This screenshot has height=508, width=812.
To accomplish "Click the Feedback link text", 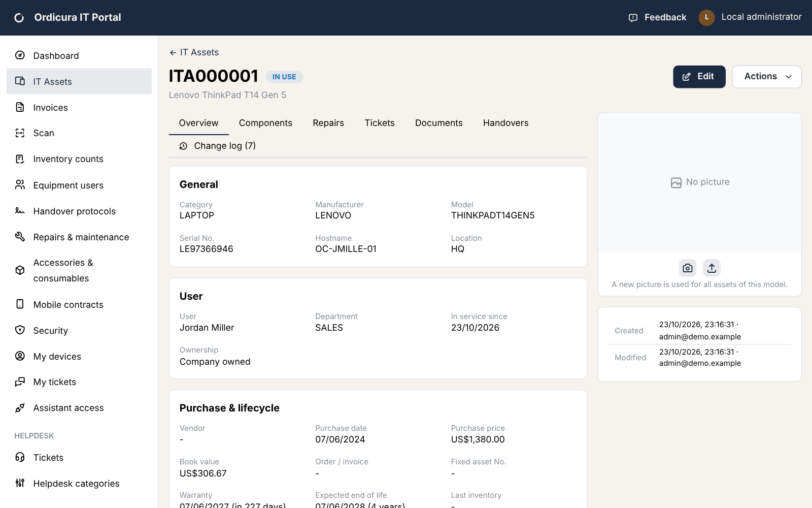I will click(665, 17).
